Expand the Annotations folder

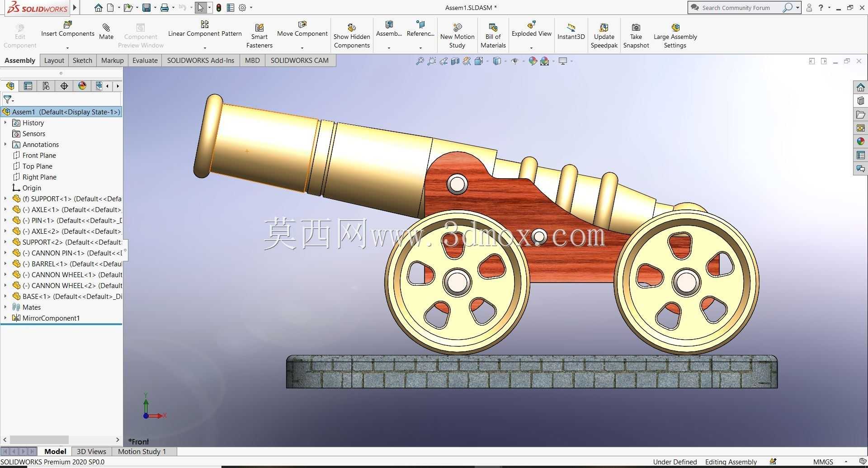(5, 145)
